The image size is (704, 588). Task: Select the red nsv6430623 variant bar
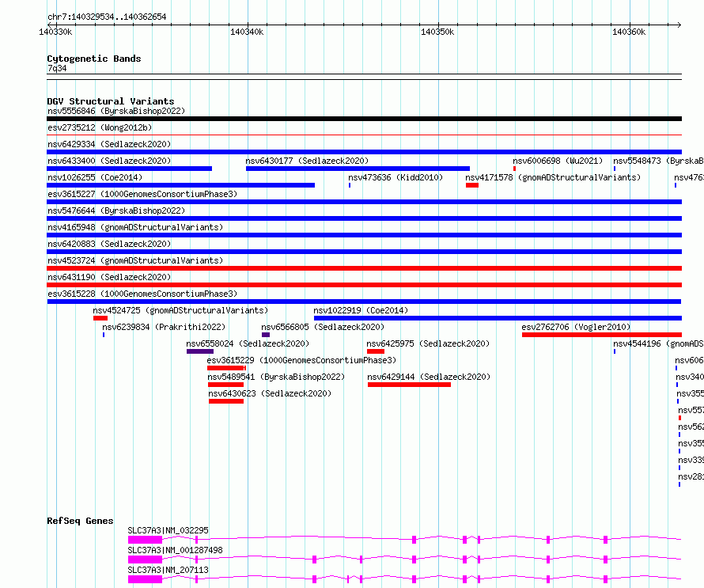tap(226, 401)
